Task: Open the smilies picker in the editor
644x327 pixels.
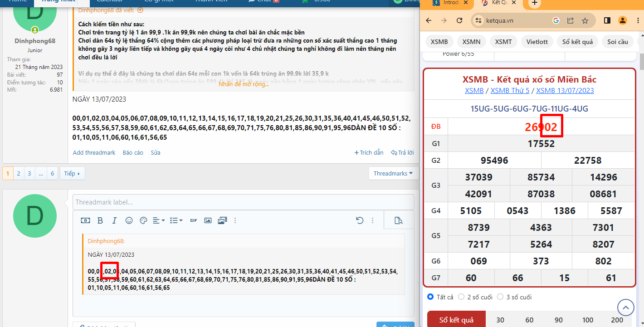Action: pos(129,220)
